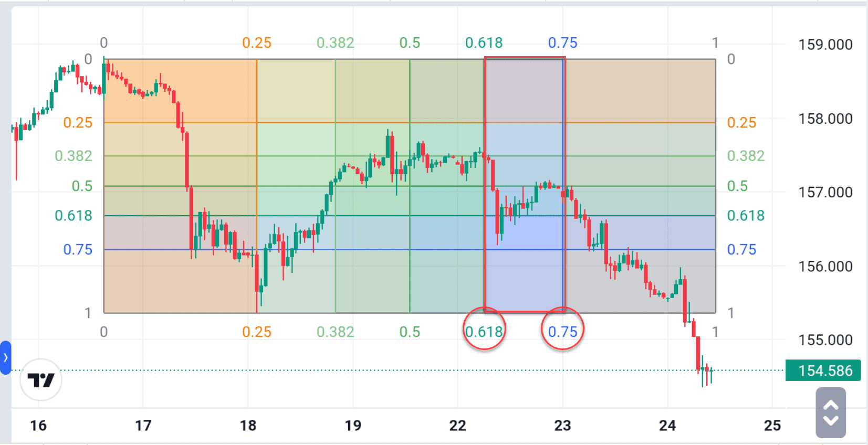This screenshot has height=445, width=868.
Task: Select the orange 0.25 label above the grid
Action: pos(257,43)
